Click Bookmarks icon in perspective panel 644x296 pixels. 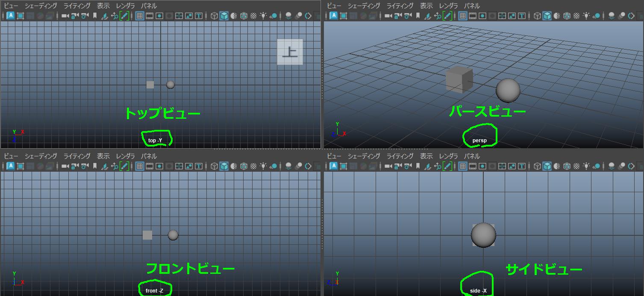coord(418,16)
